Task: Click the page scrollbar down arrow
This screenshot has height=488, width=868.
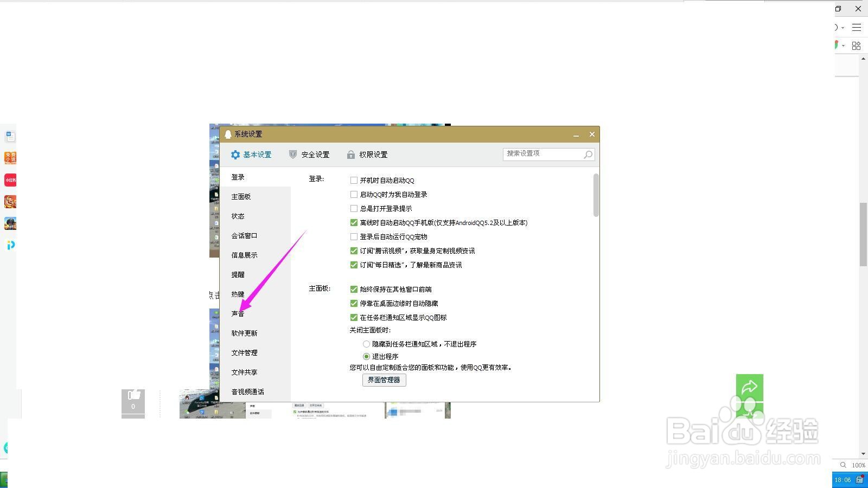Action: [x=863, y=454]
